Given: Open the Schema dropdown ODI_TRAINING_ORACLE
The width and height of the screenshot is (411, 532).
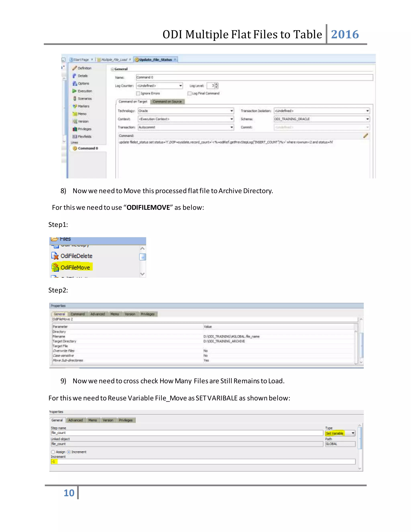Looking at the screenshot, I should coord(322,119).
